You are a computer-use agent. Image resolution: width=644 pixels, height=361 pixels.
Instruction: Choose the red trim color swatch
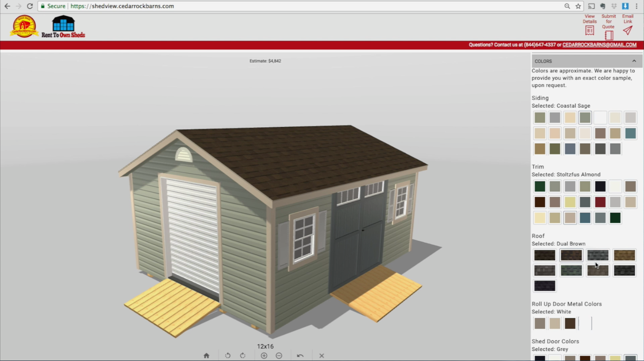tap(600, 202)
